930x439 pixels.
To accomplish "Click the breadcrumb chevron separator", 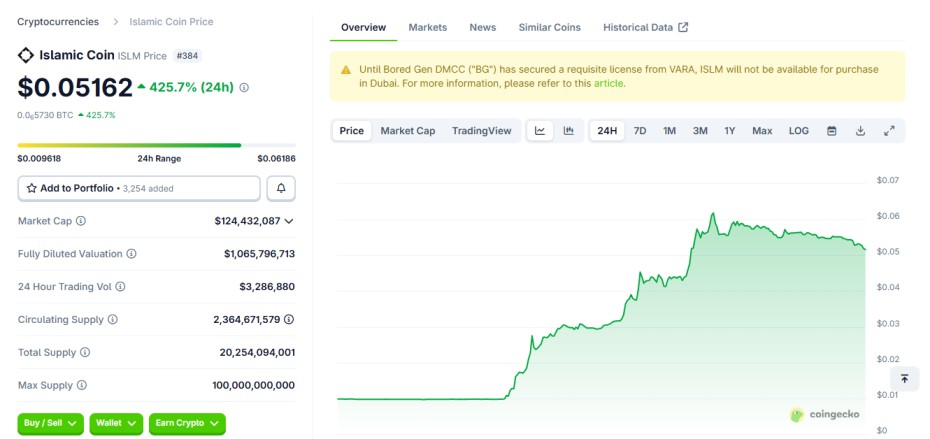I will (115, 22).
